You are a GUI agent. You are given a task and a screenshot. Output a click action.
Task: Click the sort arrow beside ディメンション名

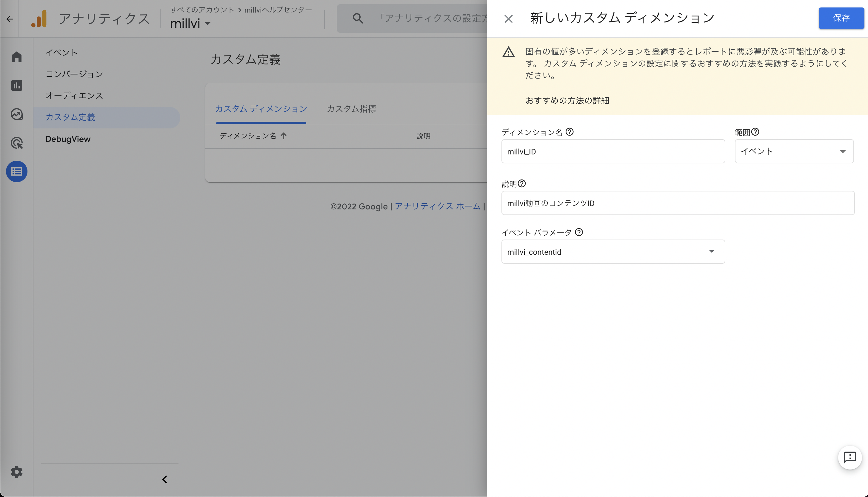(284, 136)
